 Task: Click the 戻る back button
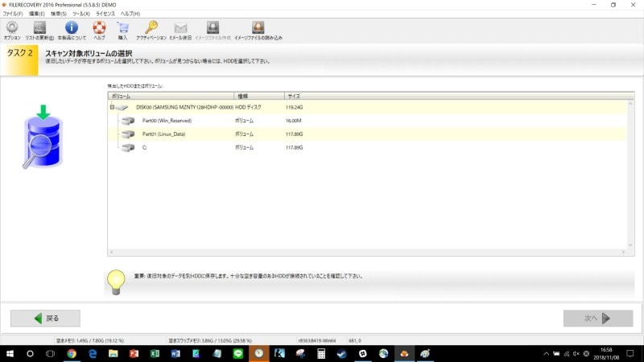45,318
